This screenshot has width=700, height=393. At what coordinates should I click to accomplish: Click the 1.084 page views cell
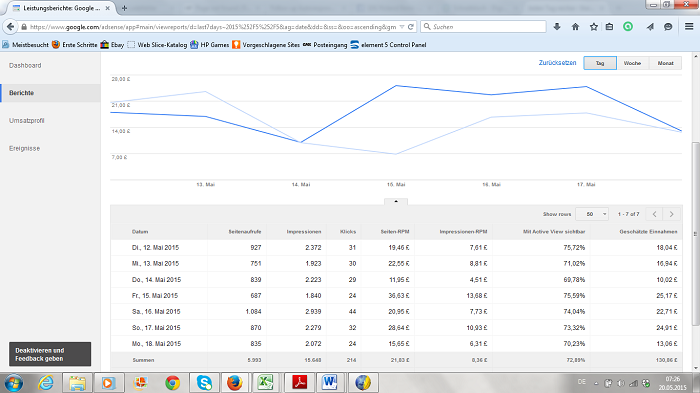[253, 312]
